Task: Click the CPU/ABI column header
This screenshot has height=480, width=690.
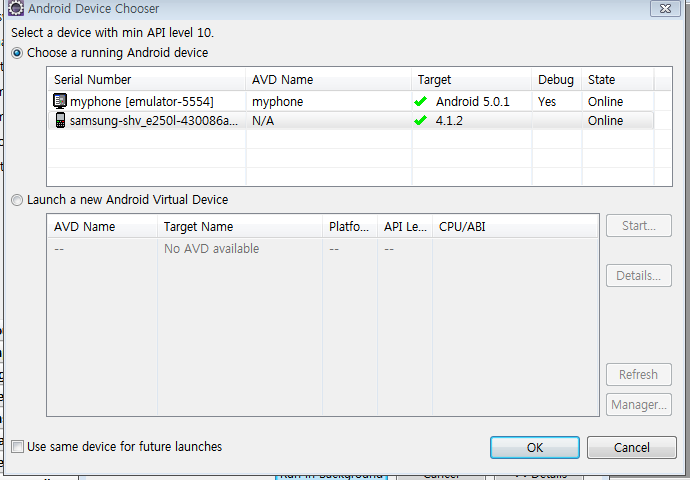Action: click(515, 227)
